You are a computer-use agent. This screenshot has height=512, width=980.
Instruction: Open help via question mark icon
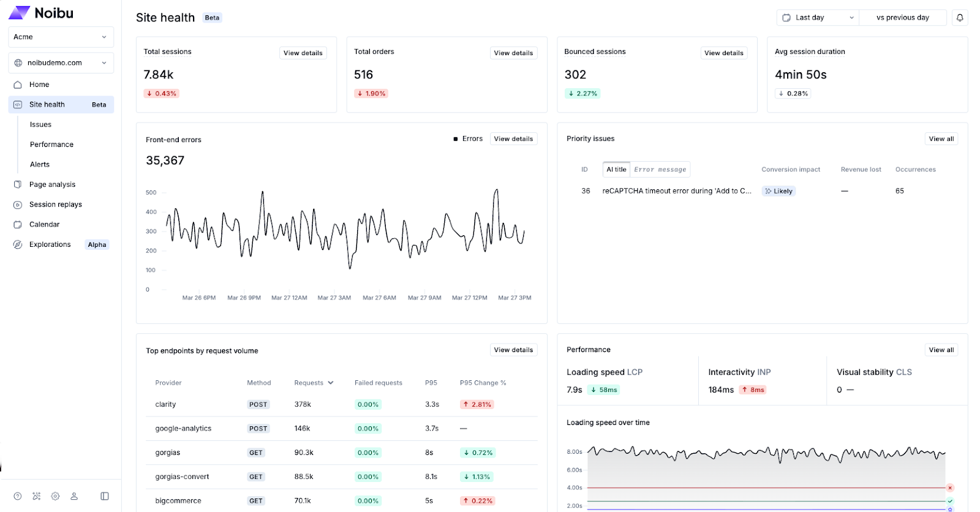pos(18,496)
